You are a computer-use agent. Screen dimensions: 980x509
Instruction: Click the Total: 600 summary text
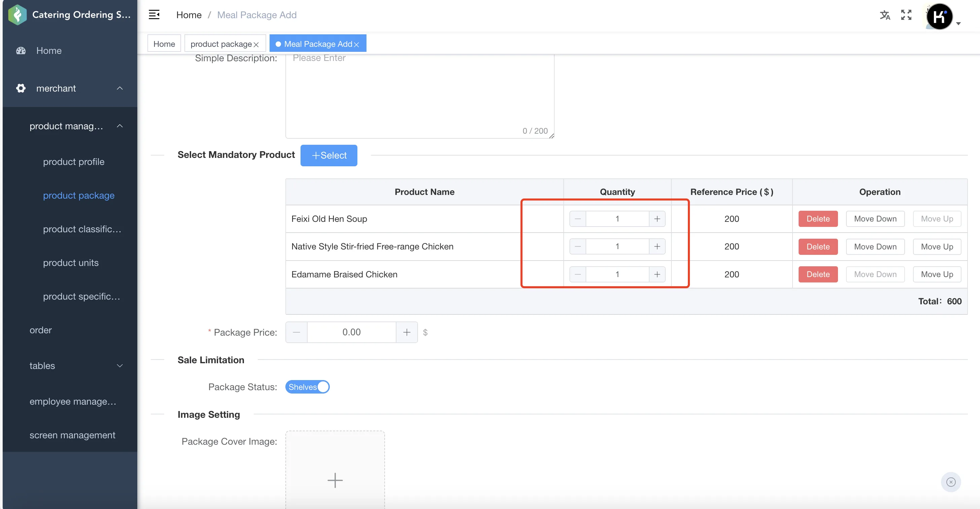point(940,301)
